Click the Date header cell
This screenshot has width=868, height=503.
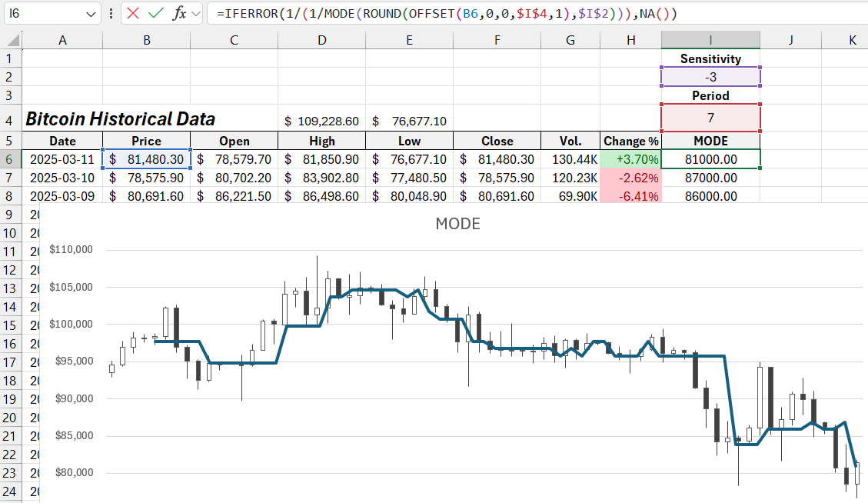coord(62,141)
